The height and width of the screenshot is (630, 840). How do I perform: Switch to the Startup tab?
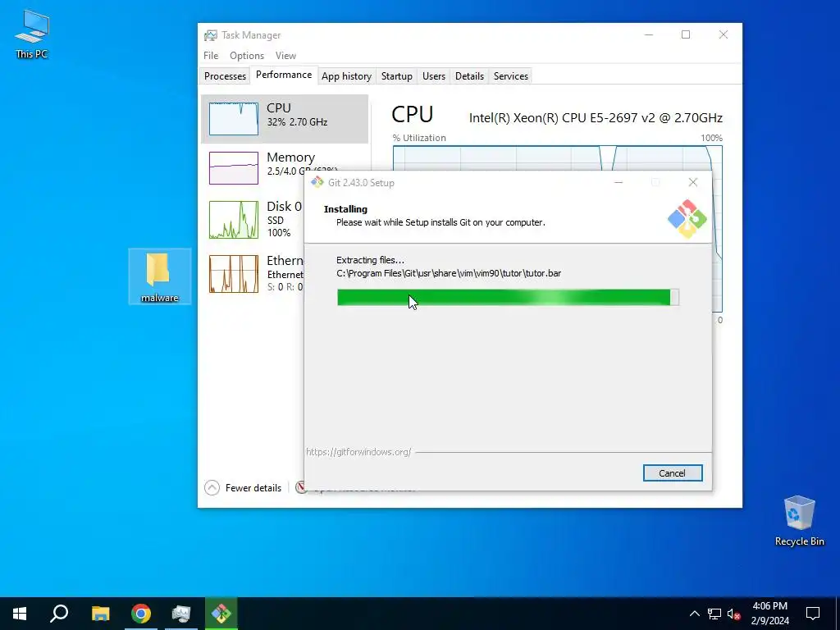coord(397,76)
